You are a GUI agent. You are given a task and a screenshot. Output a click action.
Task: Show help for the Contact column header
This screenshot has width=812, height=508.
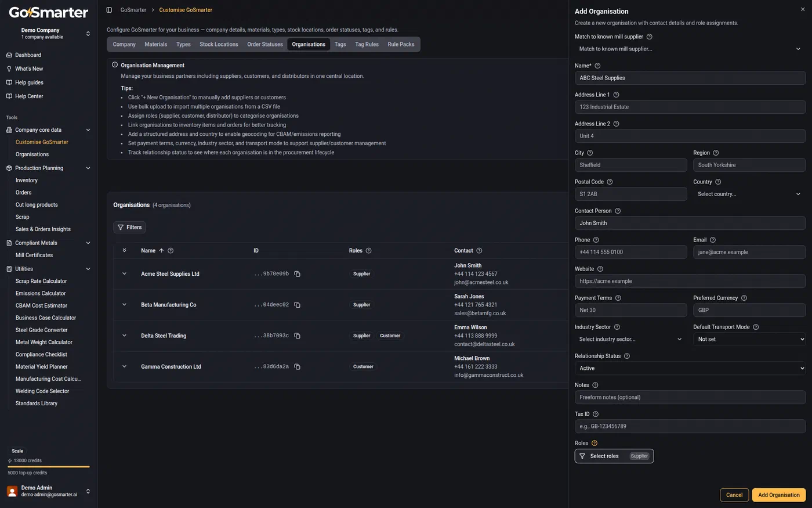click(x=479, y=251)
